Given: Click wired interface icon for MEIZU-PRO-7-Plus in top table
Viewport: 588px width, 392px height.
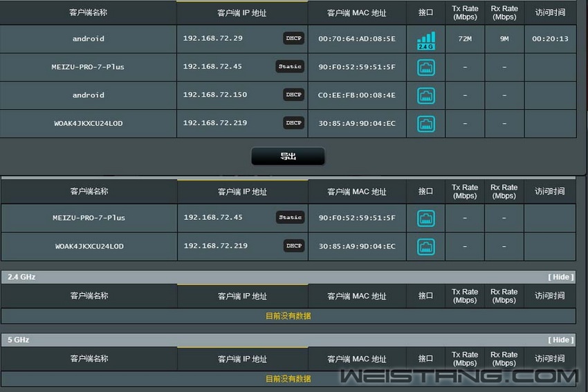Looking at the screenshot, I should [x=426, y=67].
